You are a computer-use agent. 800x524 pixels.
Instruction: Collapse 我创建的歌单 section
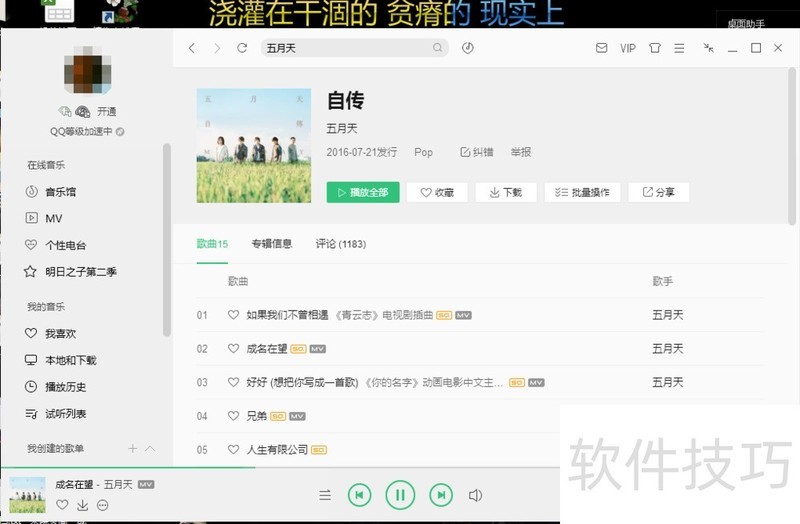pyautogui.click(x=150, y=448)
